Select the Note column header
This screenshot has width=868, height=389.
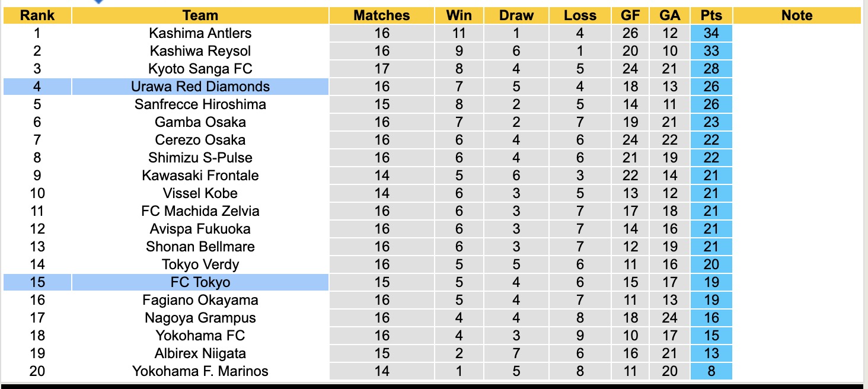[x=797, y=15]
